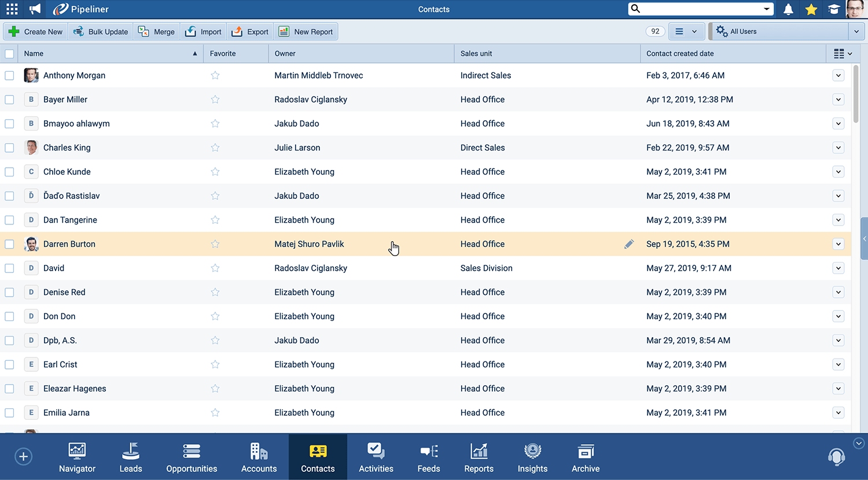Open the graduation cap learning icon

point(833,9)
